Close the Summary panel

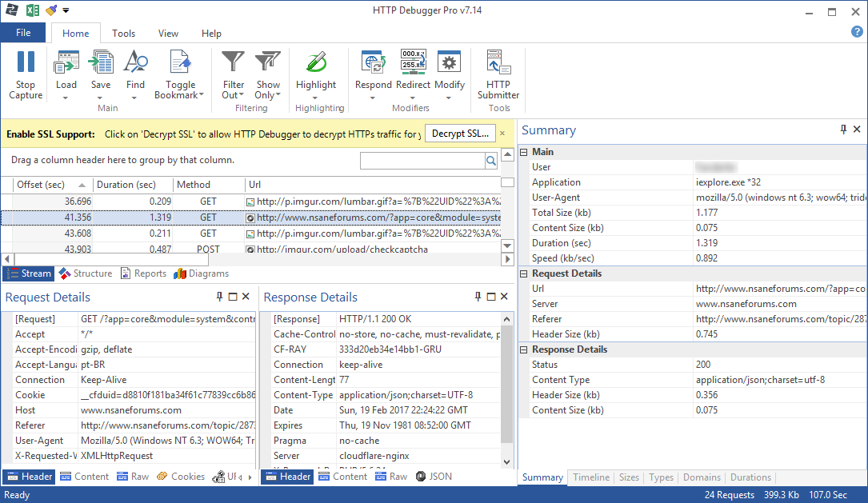[x=857, y=130]
